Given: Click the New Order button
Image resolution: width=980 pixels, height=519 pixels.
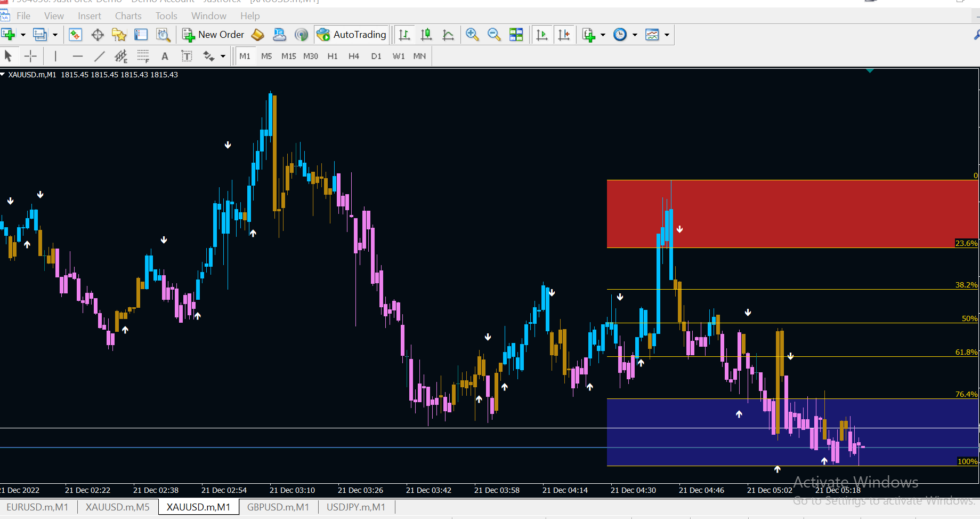Looking at the screenshot, I should point(213,35).
